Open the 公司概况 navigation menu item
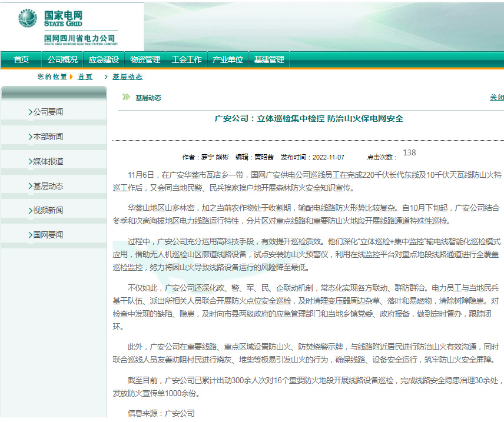The width and height of the screenshot is (504, 422). pyautogui.click(x=62, y=59)
